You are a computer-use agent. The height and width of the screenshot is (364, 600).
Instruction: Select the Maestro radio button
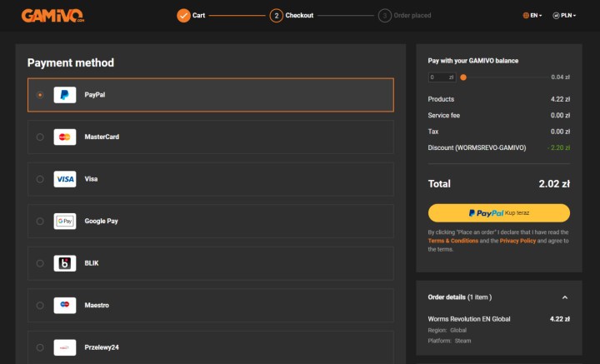pos(40,305)
